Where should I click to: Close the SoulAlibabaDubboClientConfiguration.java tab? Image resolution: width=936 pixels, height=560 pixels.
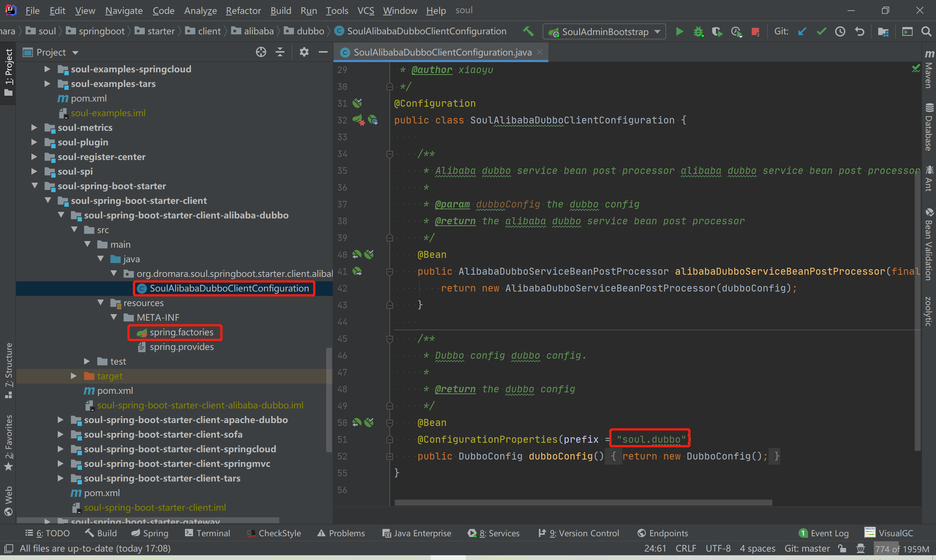[540, 52]
